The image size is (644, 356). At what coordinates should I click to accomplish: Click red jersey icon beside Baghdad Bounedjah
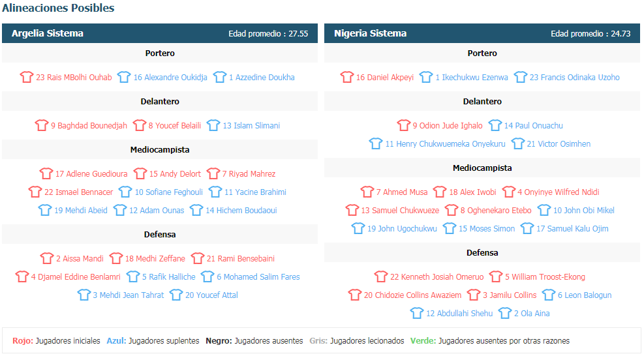pos(42,125)
